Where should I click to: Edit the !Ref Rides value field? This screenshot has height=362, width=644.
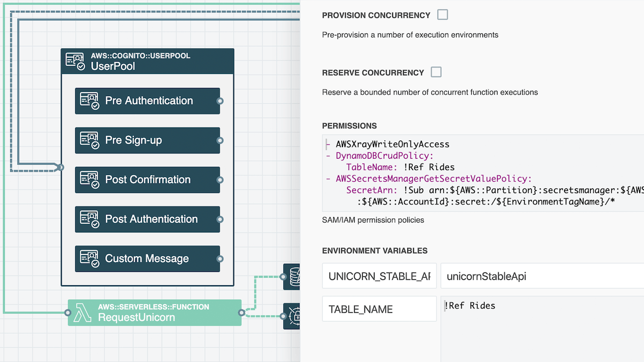[542, 329]
